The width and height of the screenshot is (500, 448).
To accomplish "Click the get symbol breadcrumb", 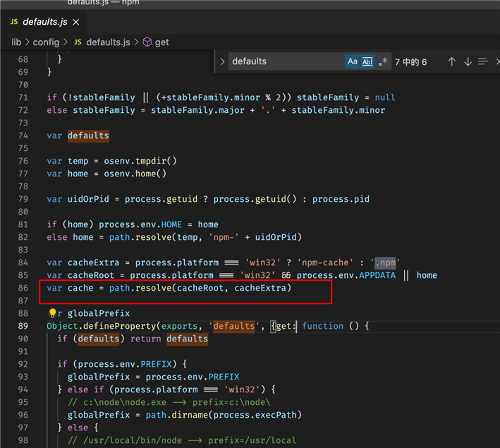I will point(161,42).
